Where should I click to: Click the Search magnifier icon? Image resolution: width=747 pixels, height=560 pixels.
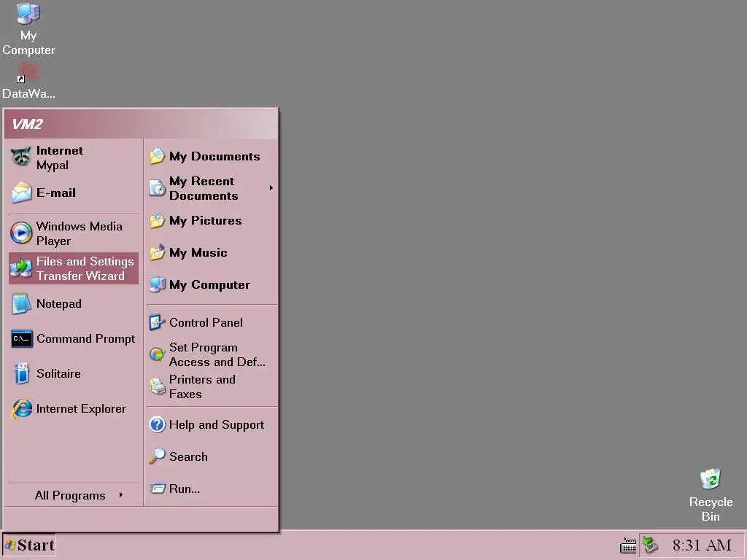pyautogui.click(x=158, y=456)
